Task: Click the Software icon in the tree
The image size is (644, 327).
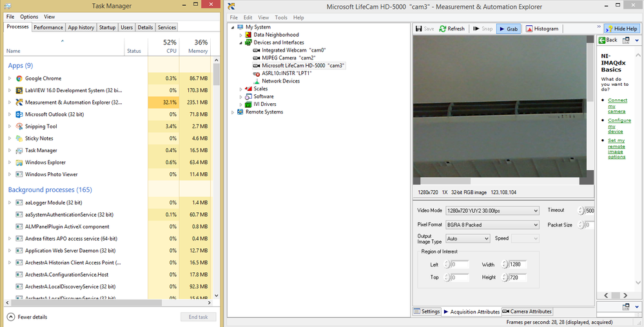Action: click(x=248, y=97)
